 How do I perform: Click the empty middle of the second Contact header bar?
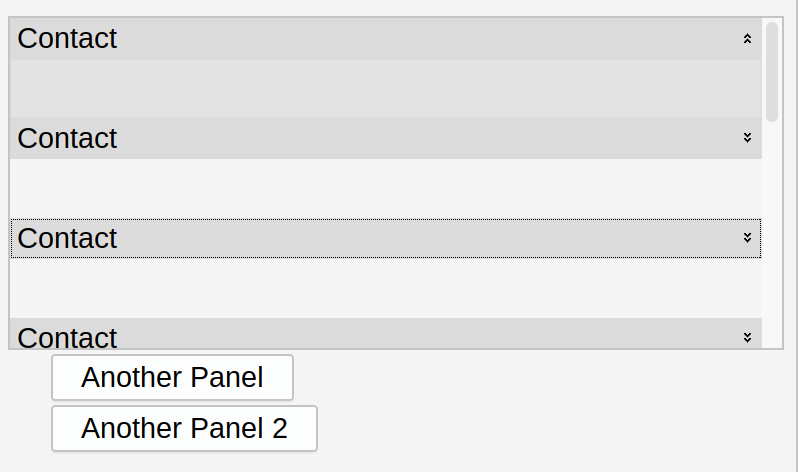point(400,138)
